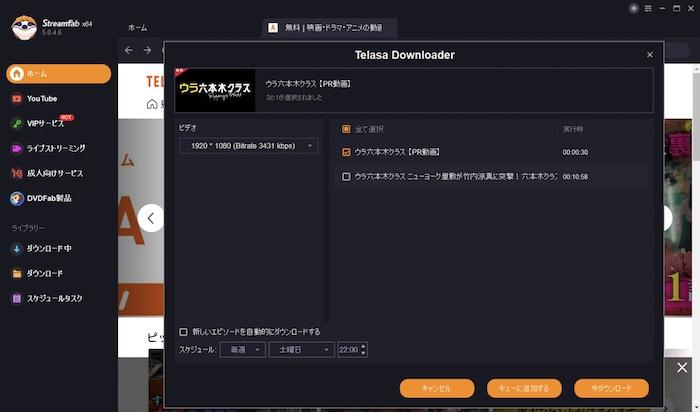Open the hamburger menu in title bar

pyautogui.click(x=648, y=8)
